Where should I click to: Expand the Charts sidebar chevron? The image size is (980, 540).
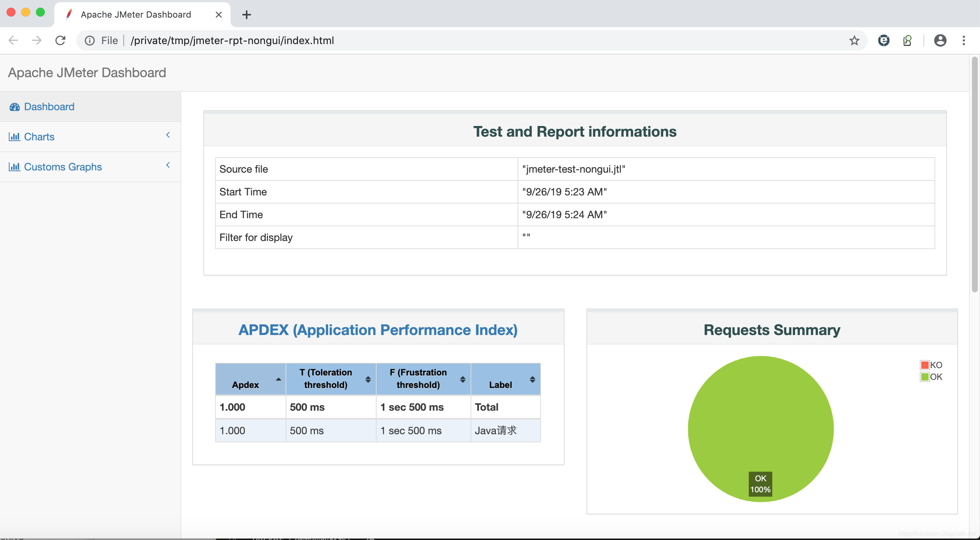click(x=168, y=135)
